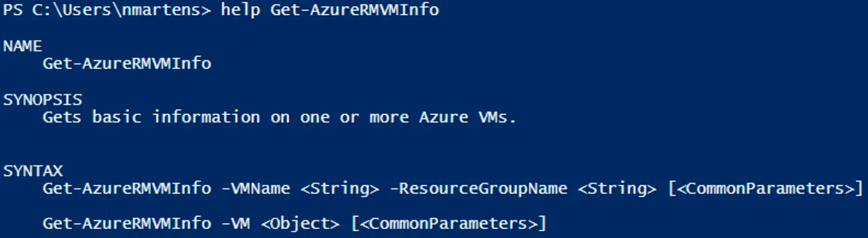868x238 pixels.
Task: Click the -ResourceGroupName parameter
Action: (479, 189)
